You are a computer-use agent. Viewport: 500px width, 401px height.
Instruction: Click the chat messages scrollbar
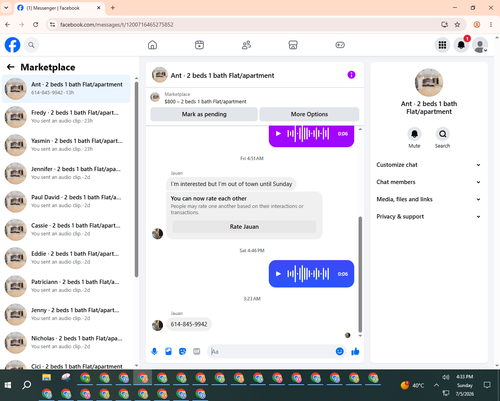(360, 274)
